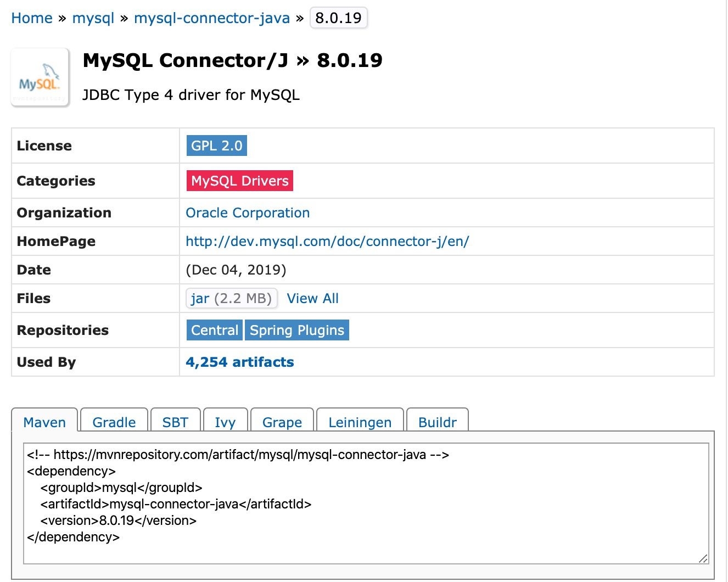Open the mysql breadcrumb link
Screen dimensions: 728x582
(93, 18)
